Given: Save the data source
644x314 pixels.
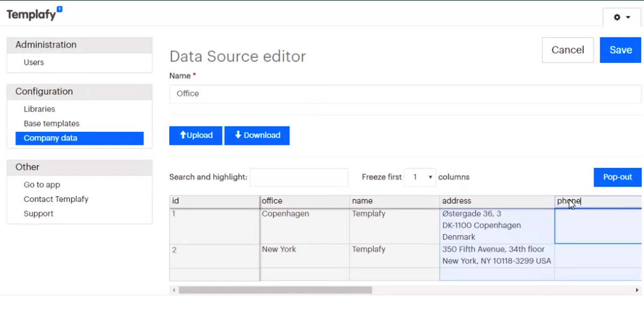Looking at the screenshot, I should point(620,50).
